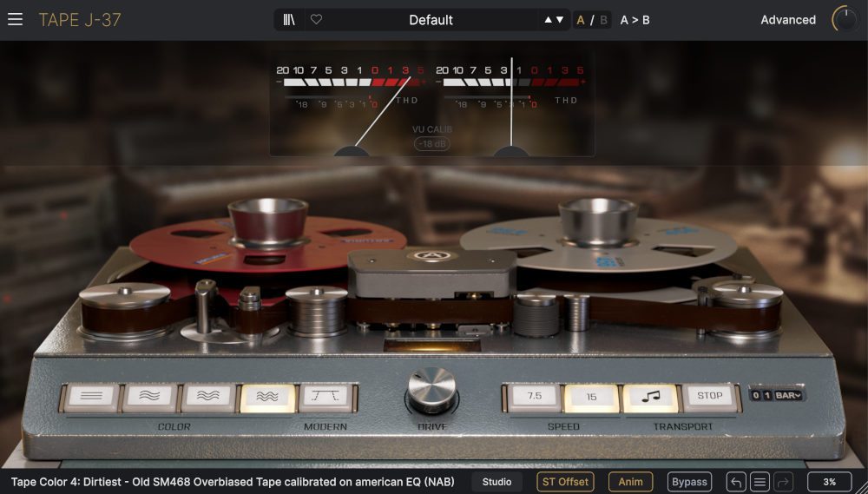Image resolution: width=868 pixels, height=494 pixels.
Task: Step to the next preset with the down arrow
Action: point(558,20)
